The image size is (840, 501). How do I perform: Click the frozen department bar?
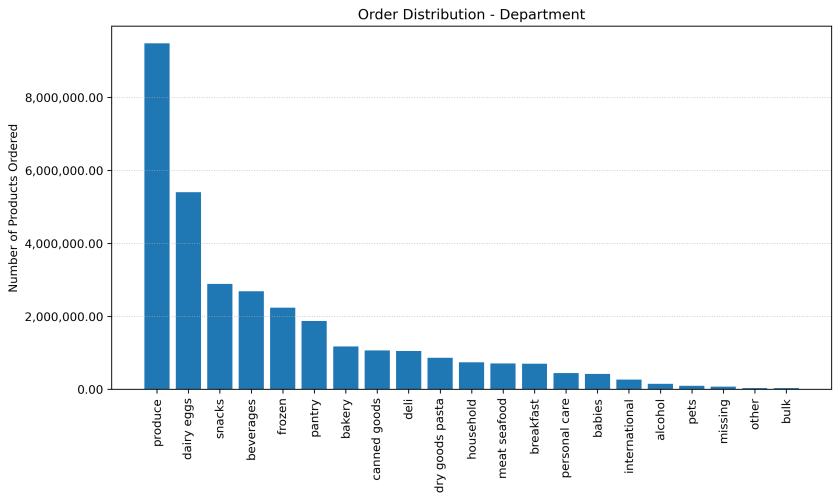pyautogui.click(x=283, y=348)
